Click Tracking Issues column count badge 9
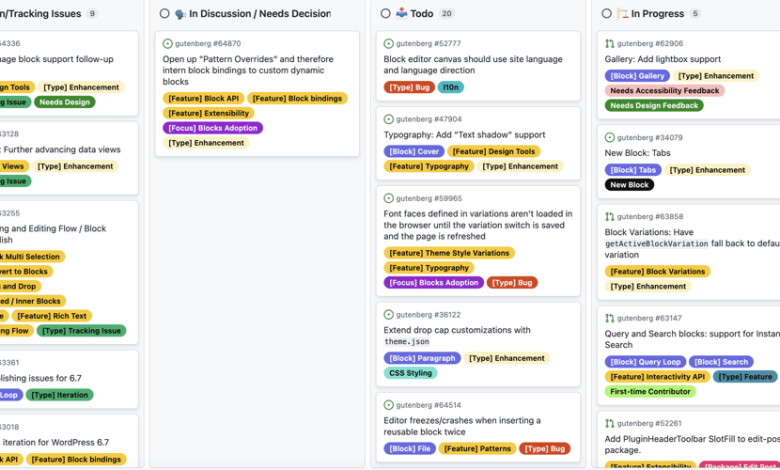This screenshot has height=470, width=780. point(92,14)
